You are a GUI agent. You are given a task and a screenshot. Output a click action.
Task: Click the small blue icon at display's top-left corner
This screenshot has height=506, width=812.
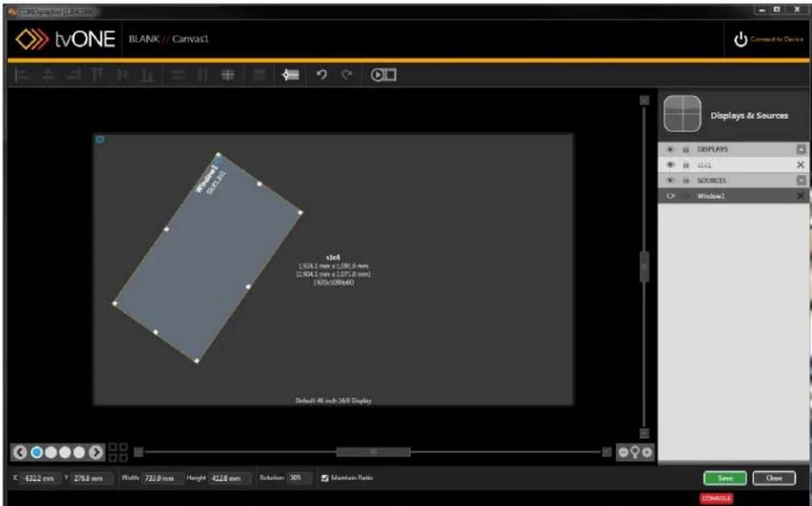(100, 139)
